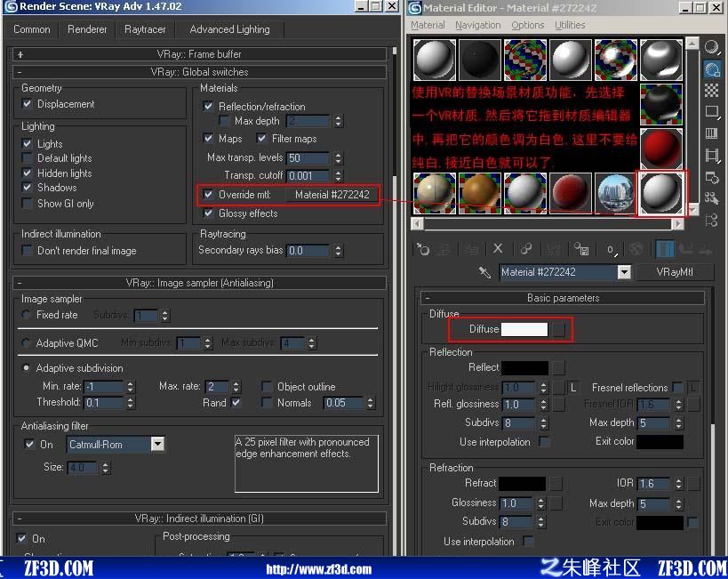728x579 pixels.
Task: Select Fixed rate image sampler radio
Action: point(27,315)
